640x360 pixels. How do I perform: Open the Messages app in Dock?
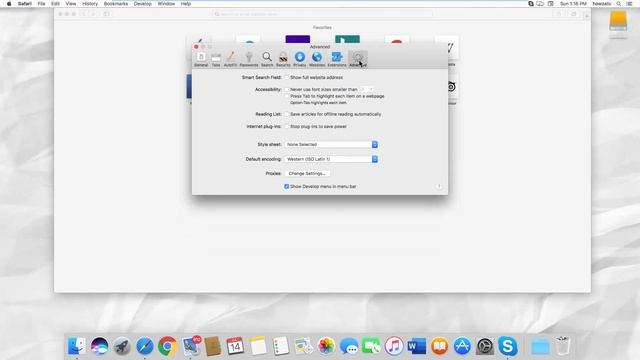349,346
